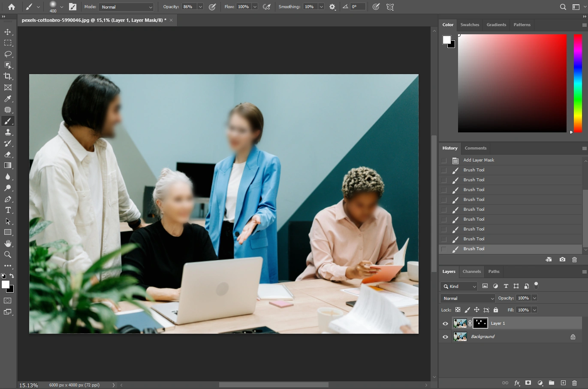This screenshot has height=389, width=588.
Task: Toggle lock transparent pixels
Action: pos(458,310)
